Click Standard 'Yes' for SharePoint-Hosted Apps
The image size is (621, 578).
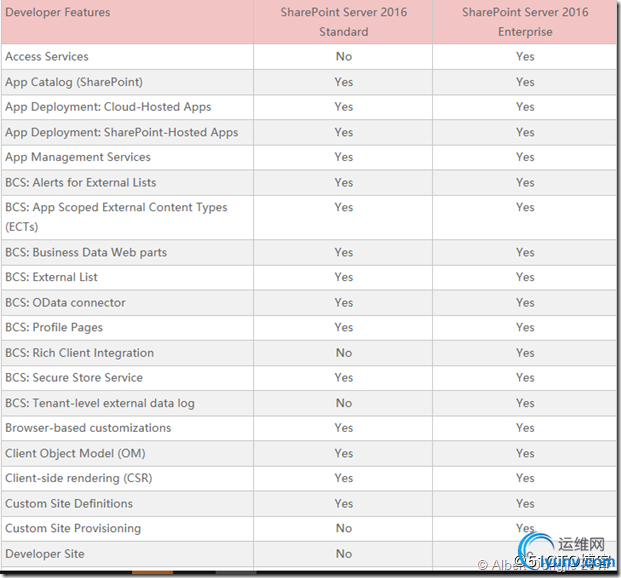[x=343, y=132]
